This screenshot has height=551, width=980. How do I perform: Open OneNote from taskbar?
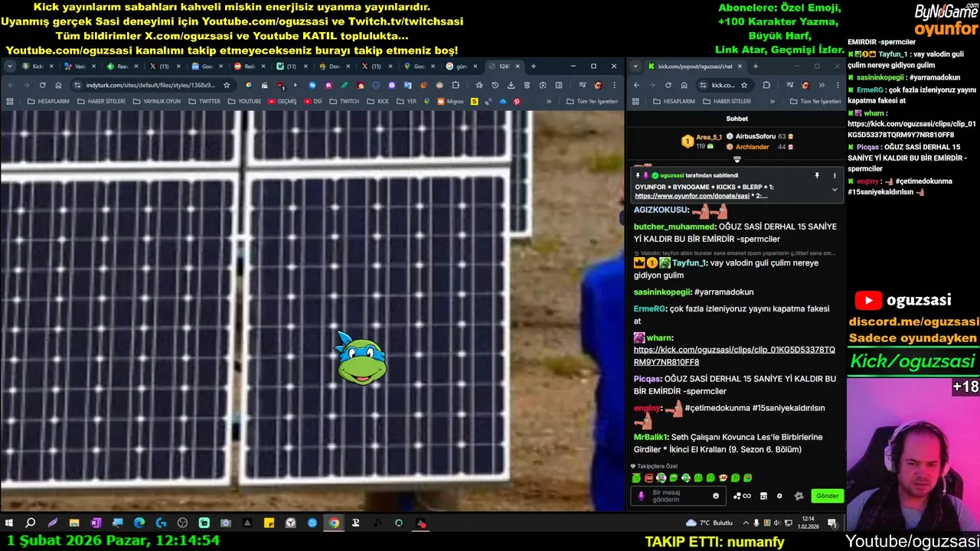pyautogui.click(x=96, y=523)
